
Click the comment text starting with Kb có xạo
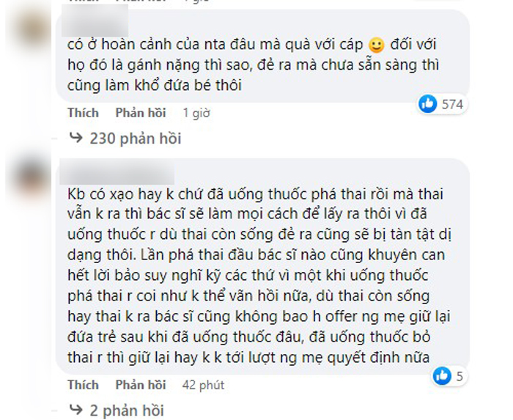[x=259, y=276]
